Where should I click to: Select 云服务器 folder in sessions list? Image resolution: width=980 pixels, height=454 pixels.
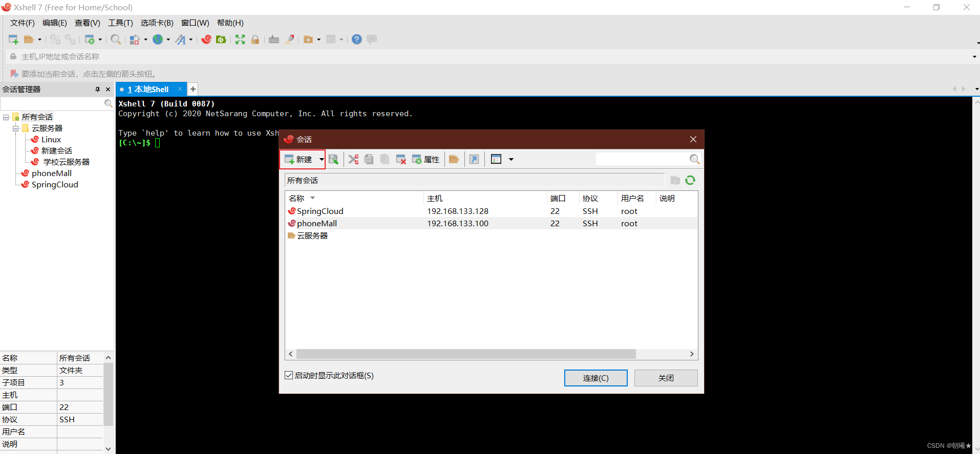click(491, 235)
